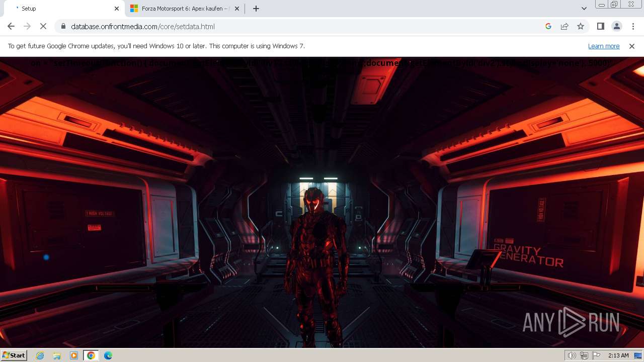Go back to the previous page
The height and width of the screenshot is (362, 644).
pos(11,26)
